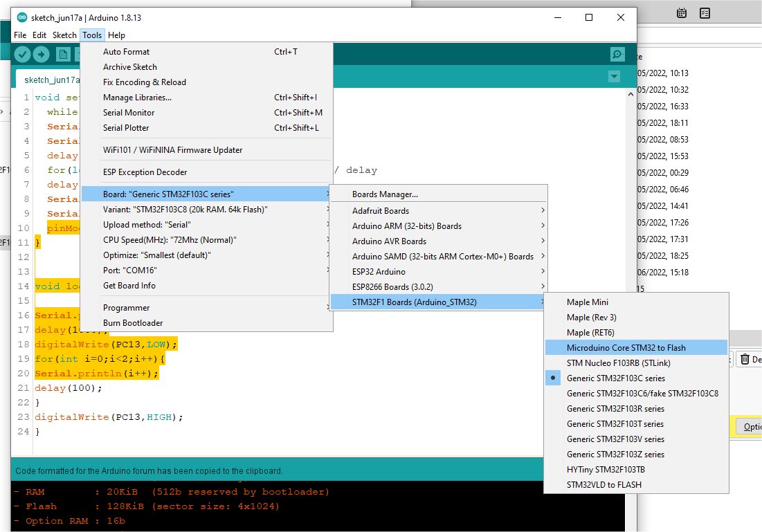Choose Auto Format from Tools menu
Screen dimensions: 762x532
click(x=207, y=51)
